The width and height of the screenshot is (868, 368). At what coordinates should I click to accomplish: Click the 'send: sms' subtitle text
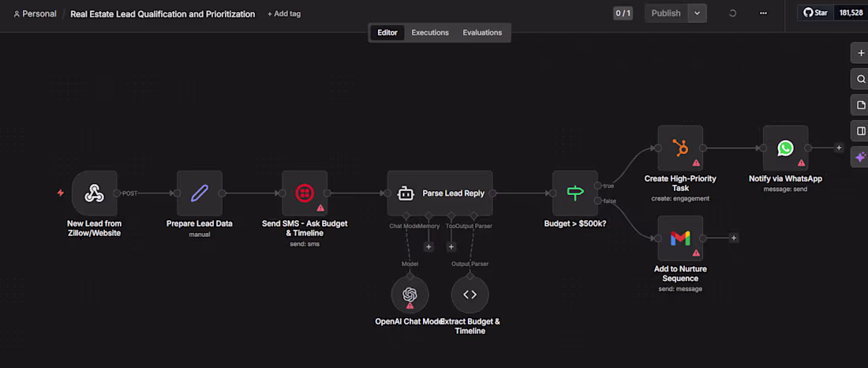tap(305, 244)
